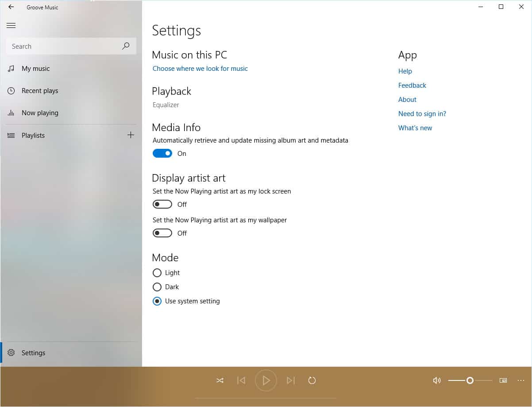532x407 pixels.
Task: Maximize the Groove Music window
Action: click(501, 7)
